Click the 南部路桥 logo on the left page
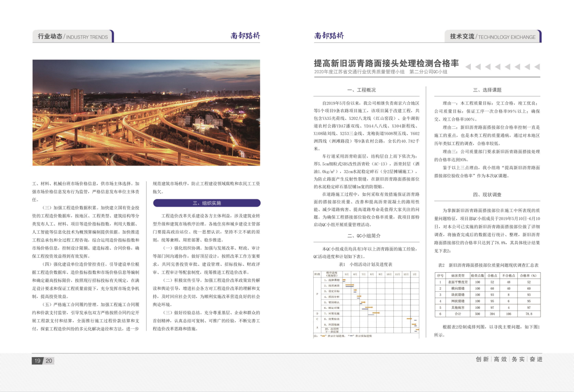Image resolution: width=574 pixels, height=392 pixels. click(x=245, y=36)
